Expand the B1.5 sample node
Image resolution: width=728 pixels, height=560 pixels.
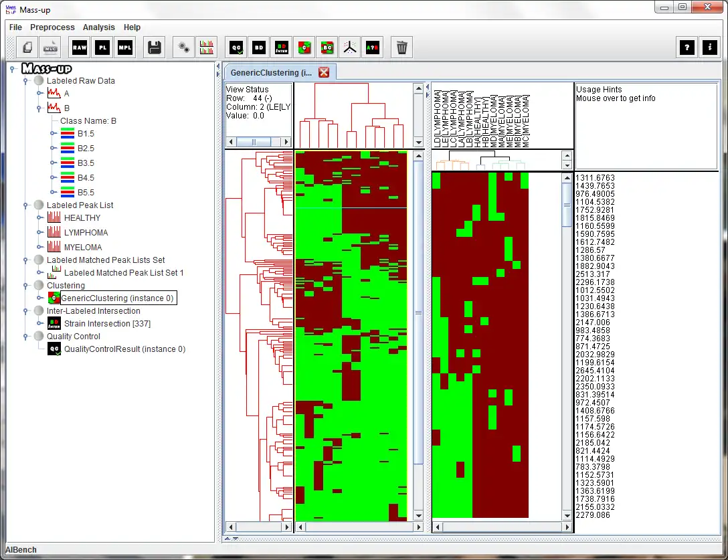(53, 134)
